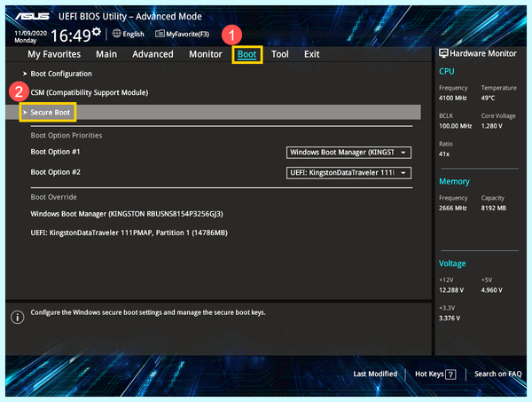Screen dimensions: 532x402
Task: Click memory frequency value 2666 MHz
Action: (x=452, y=209)
